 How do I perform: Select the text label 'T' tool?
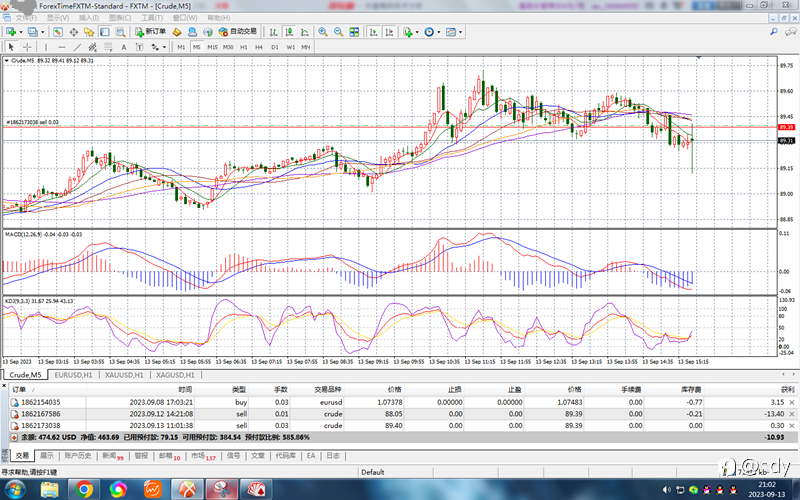click(139, 47)
